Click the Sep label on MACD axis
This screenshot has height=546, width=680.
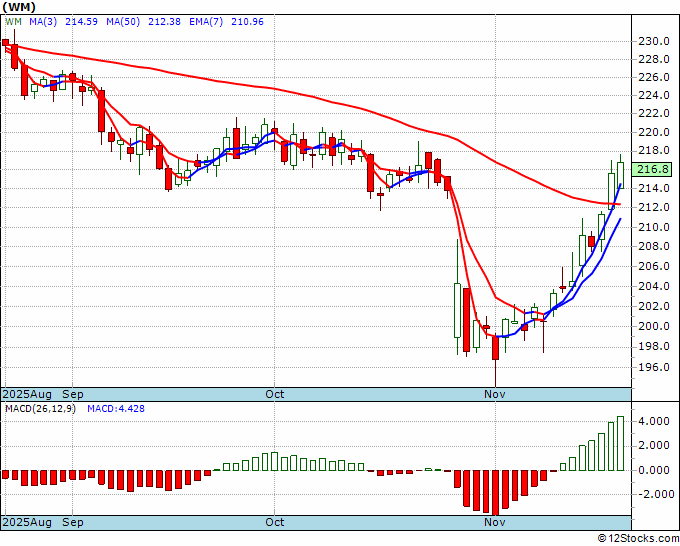[73, 523]
